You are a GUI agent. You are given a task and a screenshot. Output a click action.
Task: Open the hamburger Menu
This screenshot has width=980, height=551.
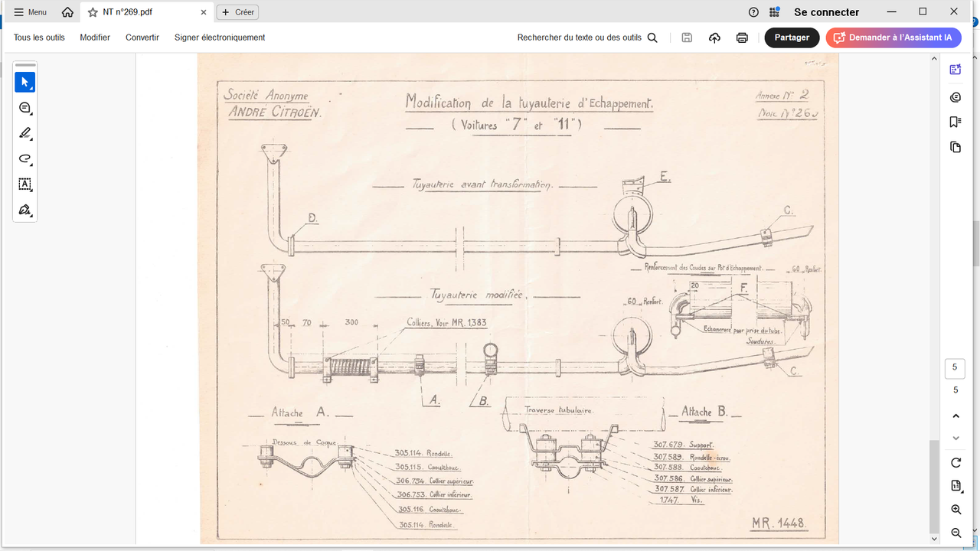[31, 12]
